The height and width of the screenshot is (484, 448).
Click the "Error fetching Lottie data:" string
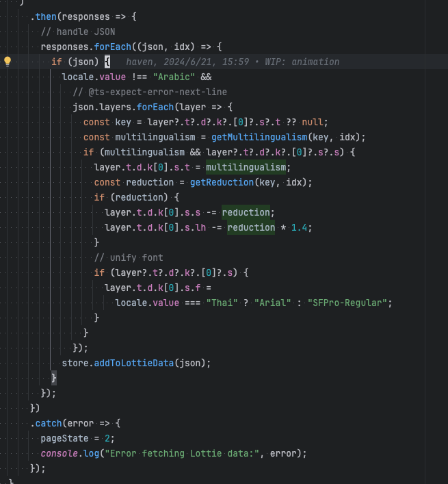pyautogui.click(x=182, y=453)
